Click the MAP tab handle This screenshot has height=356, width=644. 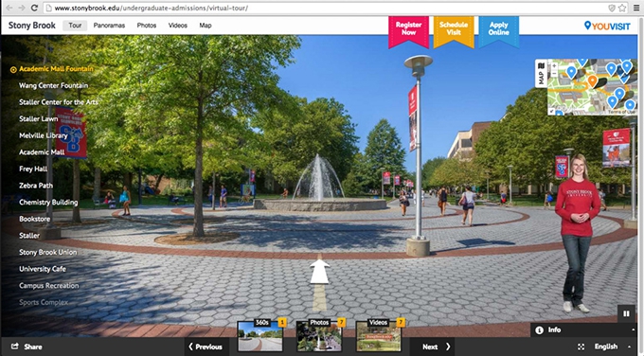pos(541,74)
